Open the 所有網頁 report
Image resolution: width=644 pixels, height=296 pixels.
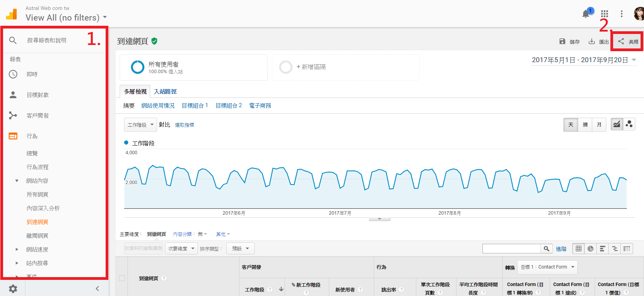pos(38,194)
